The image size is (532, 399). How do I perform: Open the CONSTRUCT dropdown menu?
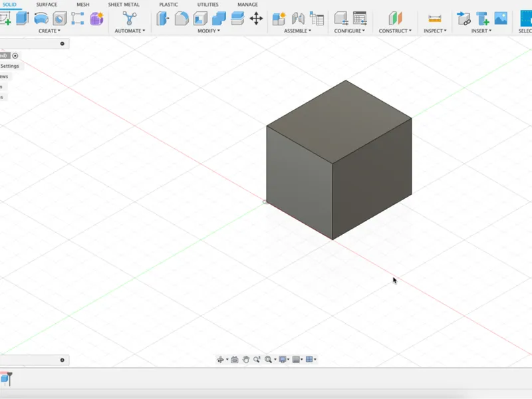point(395,31)
